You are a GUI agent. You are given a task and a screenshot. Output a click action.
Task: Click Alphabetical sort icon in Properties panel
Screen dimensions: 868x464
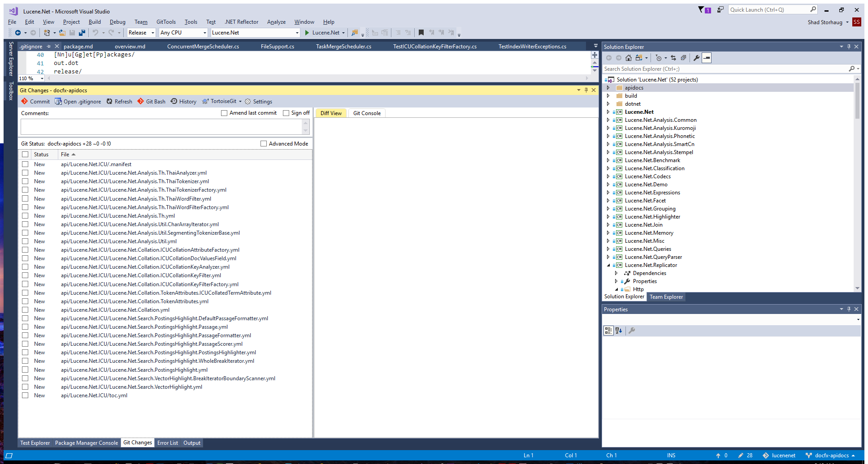[619, 331]
